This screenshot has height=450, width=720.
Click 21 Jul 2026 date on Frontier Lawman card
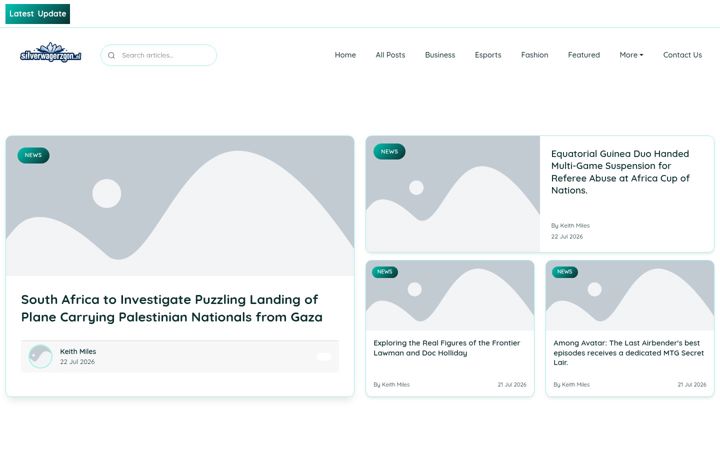click(512, 384)
